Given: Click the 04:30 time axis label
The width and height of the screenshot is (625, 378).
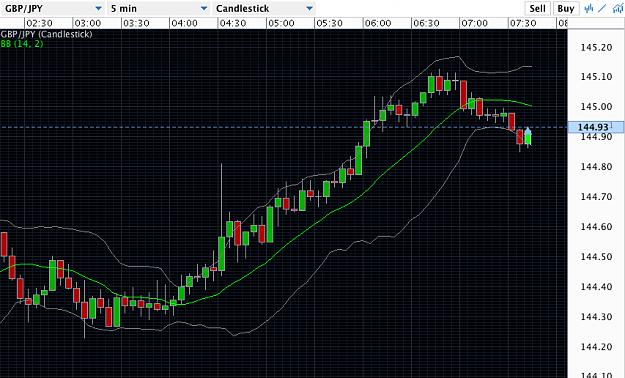Looking at the screenshot, I should click(233, 24).
